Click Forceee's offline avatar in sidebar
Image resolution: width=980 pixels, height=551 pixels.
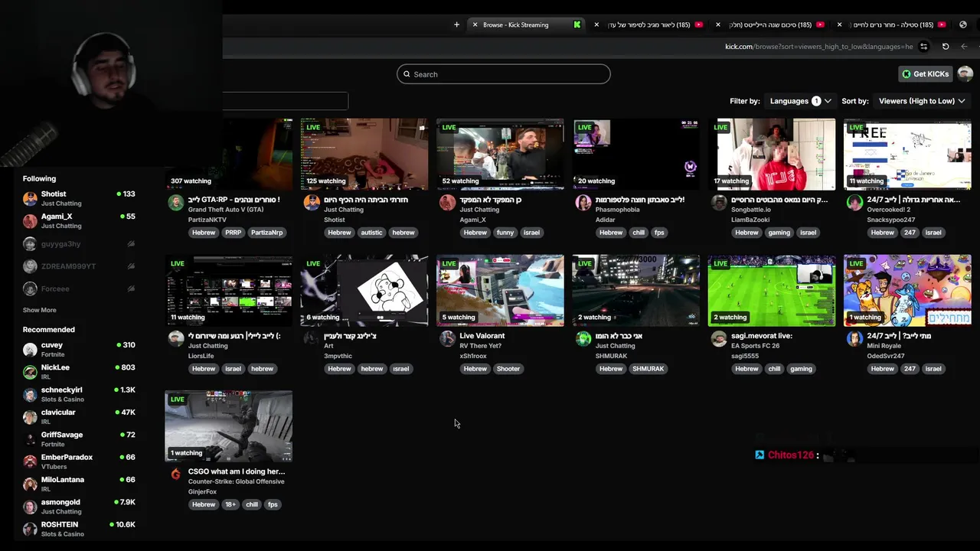(x=30, y=289)
